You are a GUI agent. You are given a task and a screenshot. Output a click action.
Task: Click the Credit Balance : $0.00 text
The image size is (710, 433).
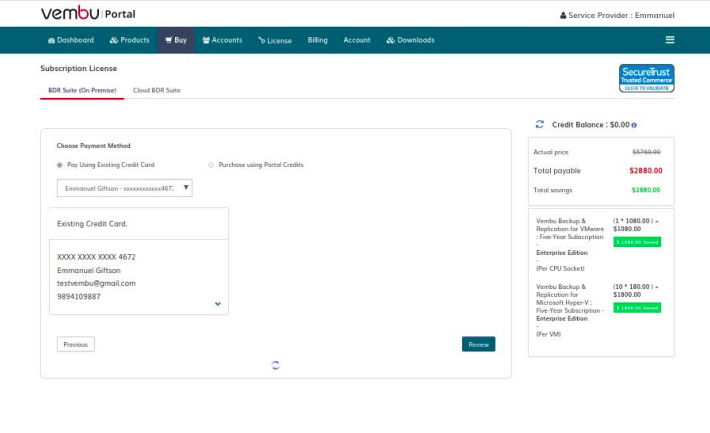pos(590,125)
